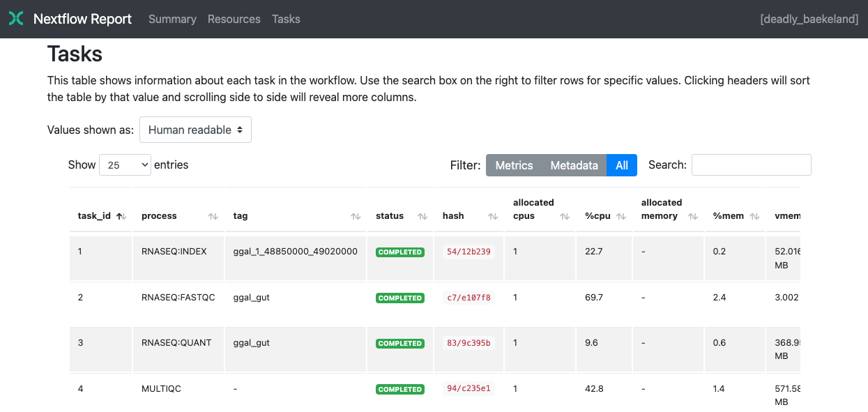Image resolution: width=868 pixels, height=412 pixels.
Task: Select the Metrics filter toggle
Action: [514, 165]
